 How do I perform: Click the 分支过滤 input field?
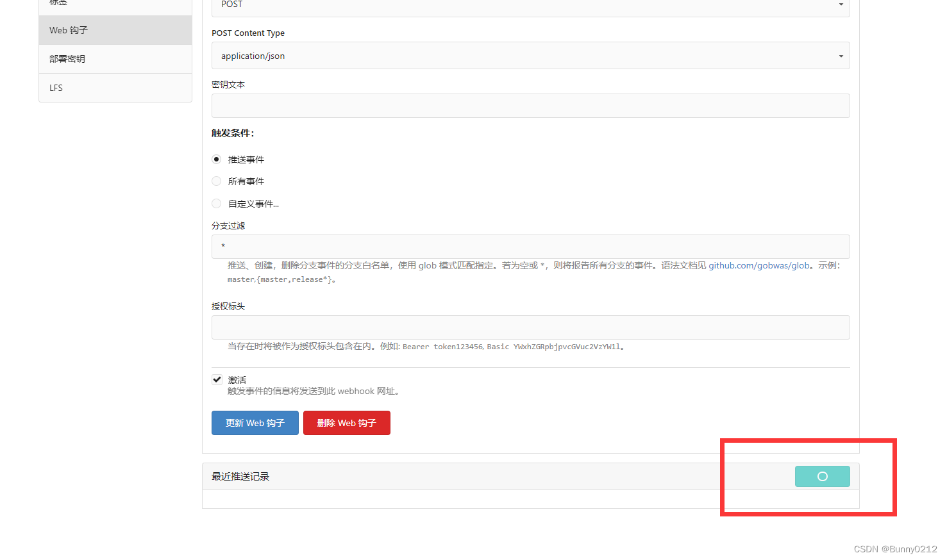pyautogui.click(x=530, y=247)
